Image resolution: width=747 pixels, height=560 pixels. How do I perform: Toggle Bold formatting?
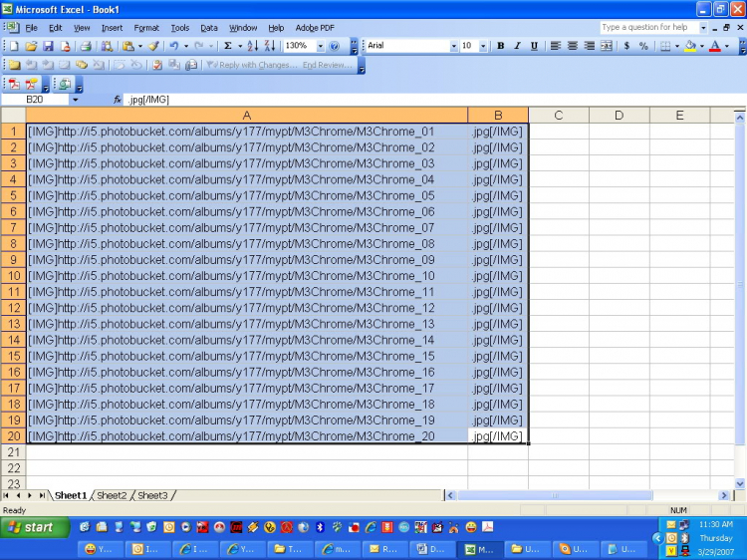[x=501, y=46]
